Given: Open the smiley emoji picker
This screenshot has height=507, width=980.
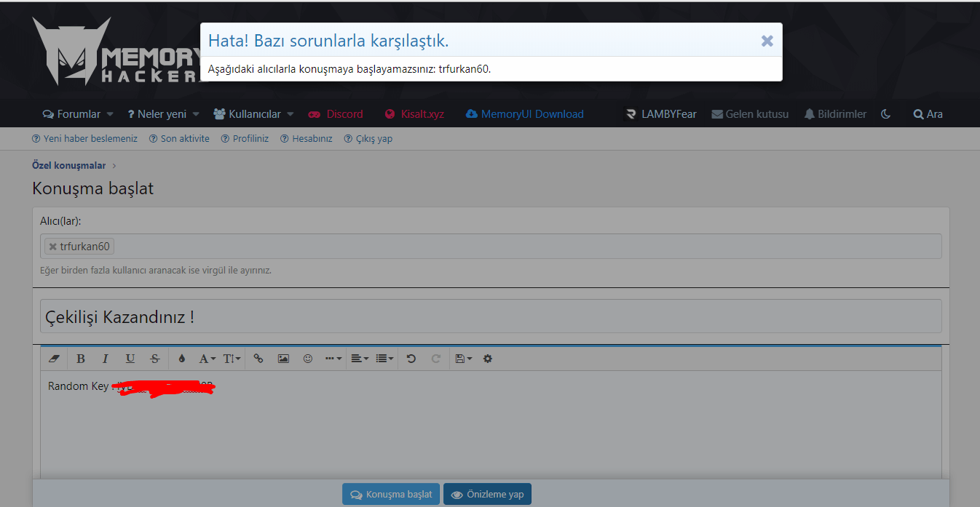Looking at the screenshot, I should [x=308, y=359].
